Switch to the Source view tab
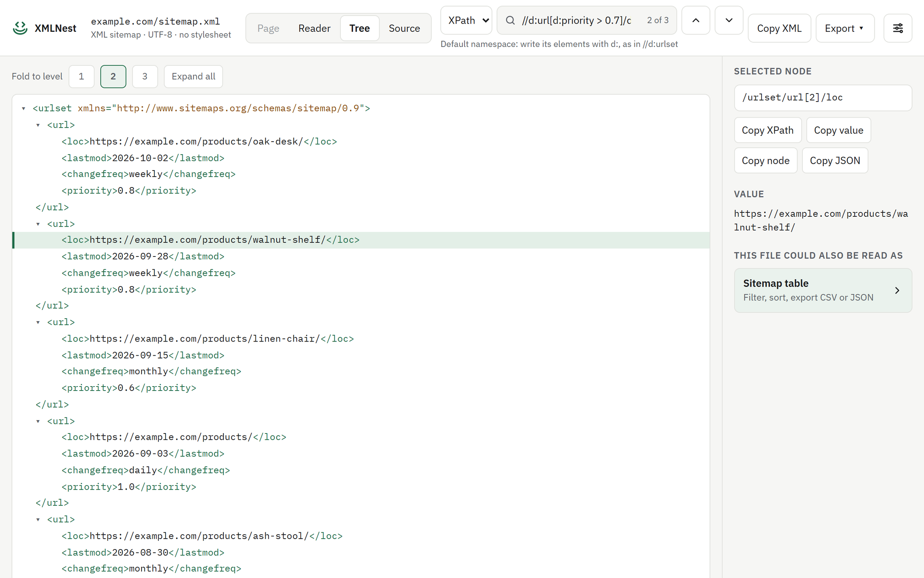This screenshot has height=578, width=924. point(404,28)
